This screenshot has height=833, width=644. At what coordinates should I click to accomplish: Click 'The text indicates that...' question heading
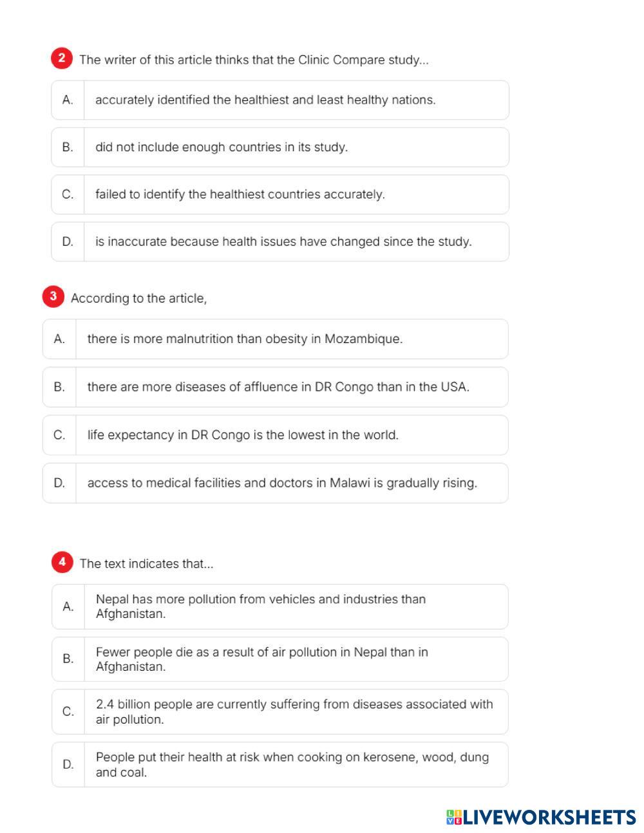(x=146, y=564)
